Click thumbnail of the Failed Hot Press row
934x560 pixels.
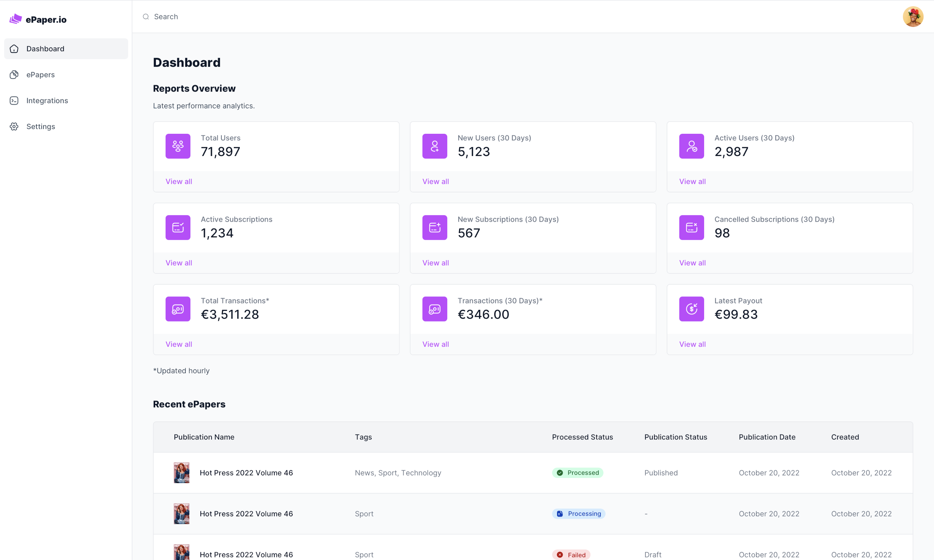tap(182, 552)
